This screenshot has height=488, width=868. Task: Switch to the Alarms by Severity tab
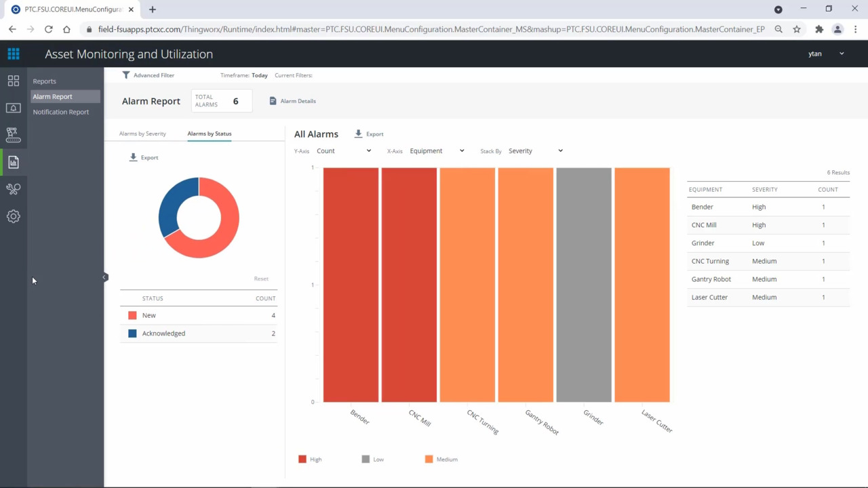(x=142, y=134)
